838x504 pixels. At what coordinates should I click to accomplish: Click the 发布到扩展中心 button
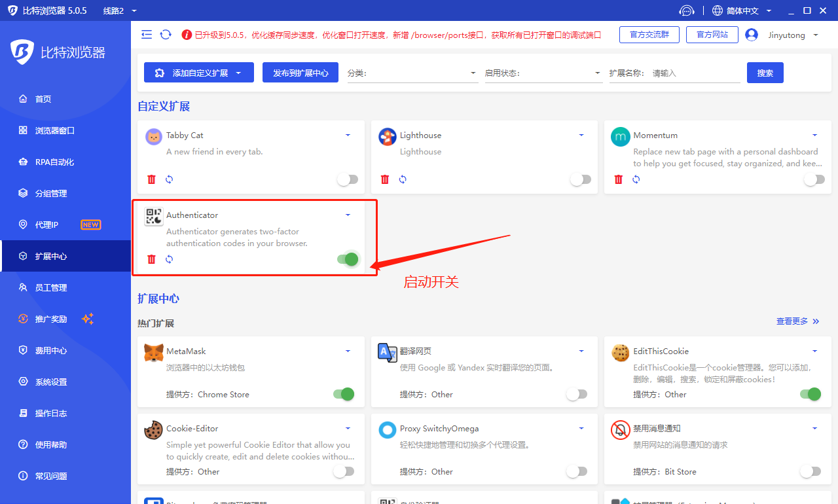click(301, 73)
